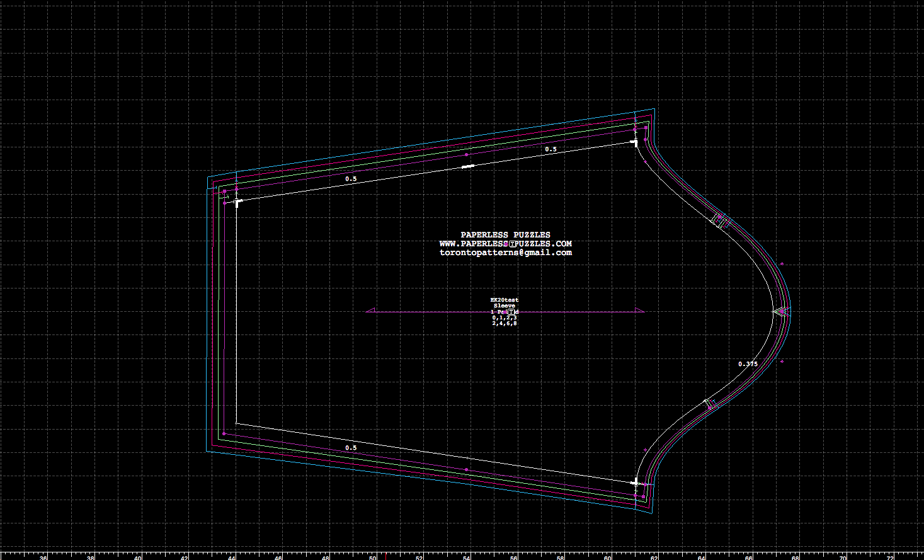This screenshot has height=560, width=924.
Task: Click the left grainline arrowhead
Action: (370, 310)
